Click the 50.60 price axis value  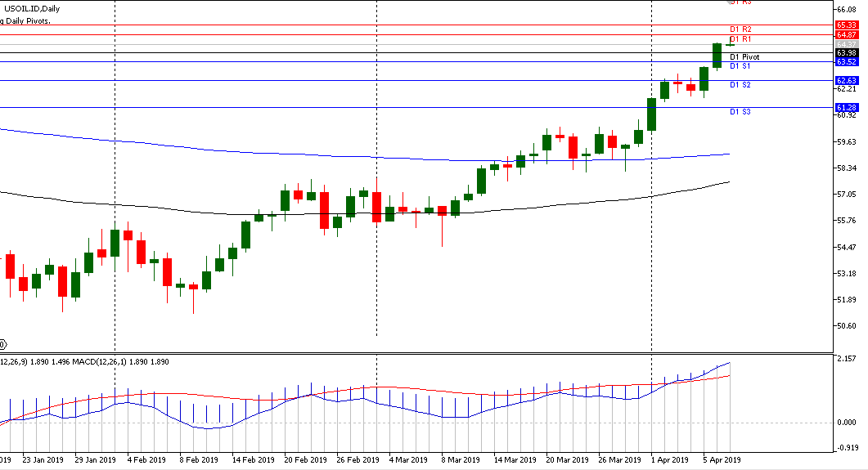847,325
